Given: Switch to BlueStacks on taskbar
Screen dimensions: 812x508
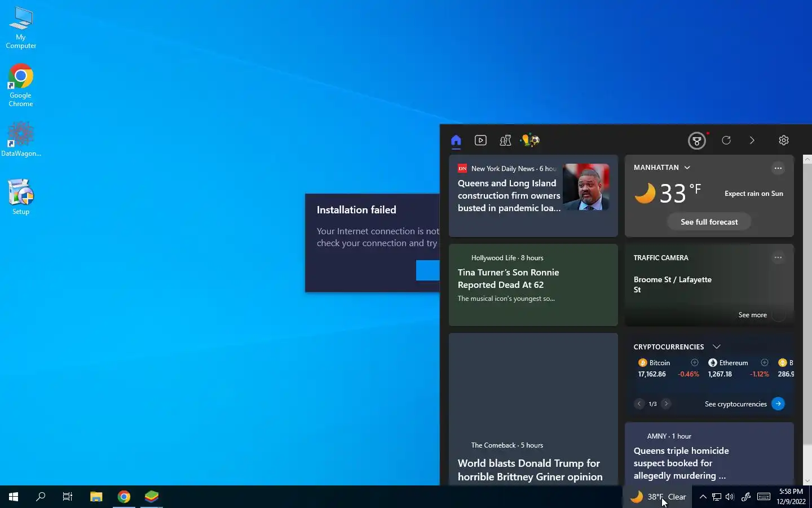Looking at the screenshot, I should pos(152,497).
